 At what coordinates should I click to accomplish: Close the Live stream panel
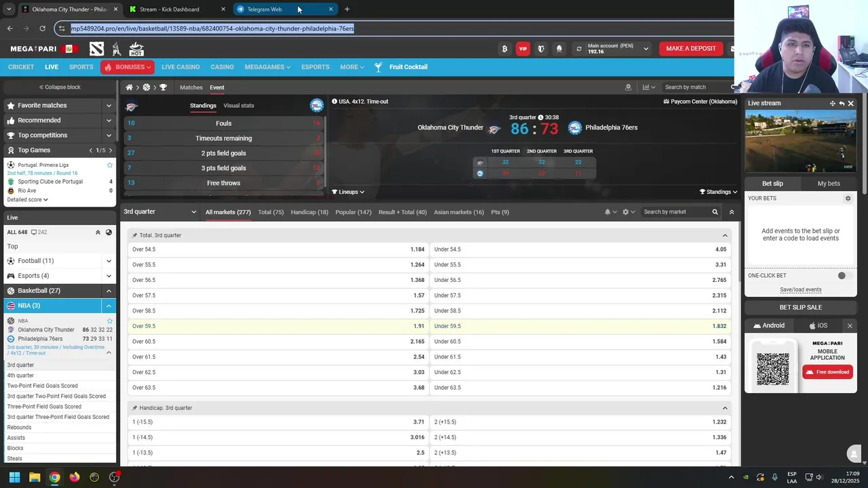tap(850, 104)
